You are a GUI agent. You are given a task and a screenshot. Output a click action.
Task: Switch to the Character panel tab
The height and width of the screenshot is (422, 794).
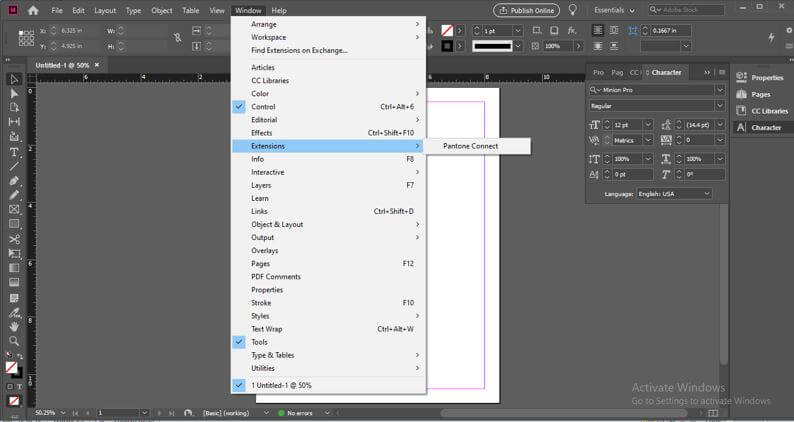(666, 72)
